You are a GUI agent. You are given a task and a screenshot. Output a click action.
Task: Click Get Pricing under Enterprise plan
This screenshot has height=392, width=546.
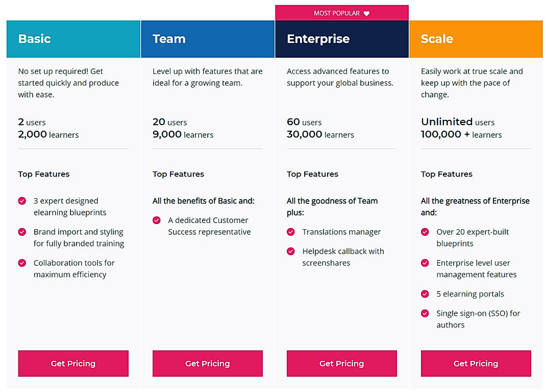click(x=341, y=363)
